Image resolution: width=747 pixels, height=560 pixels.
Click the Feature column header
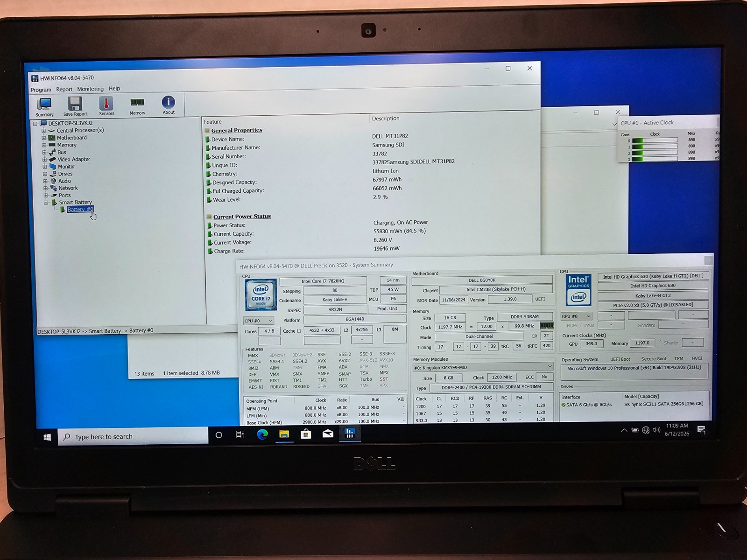coord(213,122)
